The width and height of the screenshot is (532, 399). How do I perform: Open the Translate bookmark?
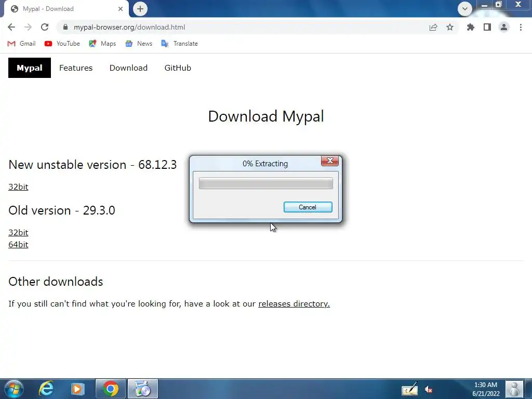tap(179, 44)
